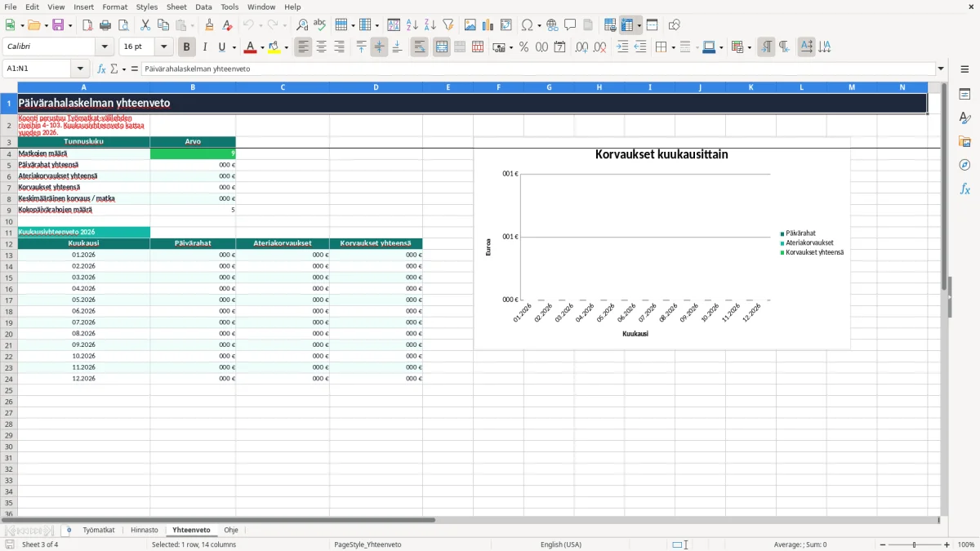The image size is (980, 551).
Task: Apply the yellow background color swatch
Action: [x=274, y=47]
